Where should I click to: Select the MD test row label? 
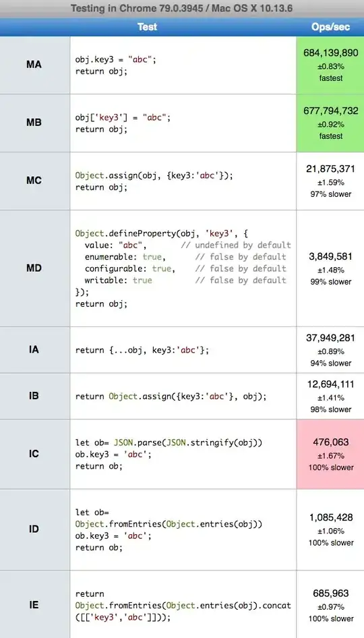[x=34, y=268]
